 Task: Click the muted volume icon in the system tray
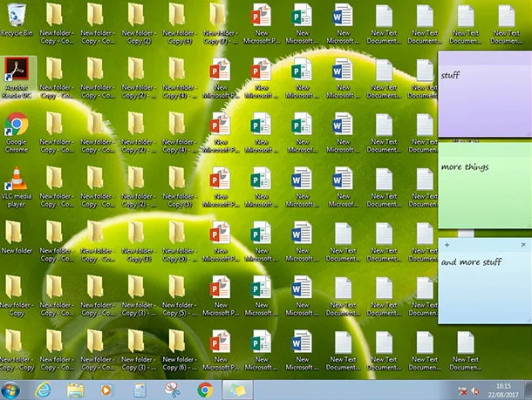click(x=475, y=390)
